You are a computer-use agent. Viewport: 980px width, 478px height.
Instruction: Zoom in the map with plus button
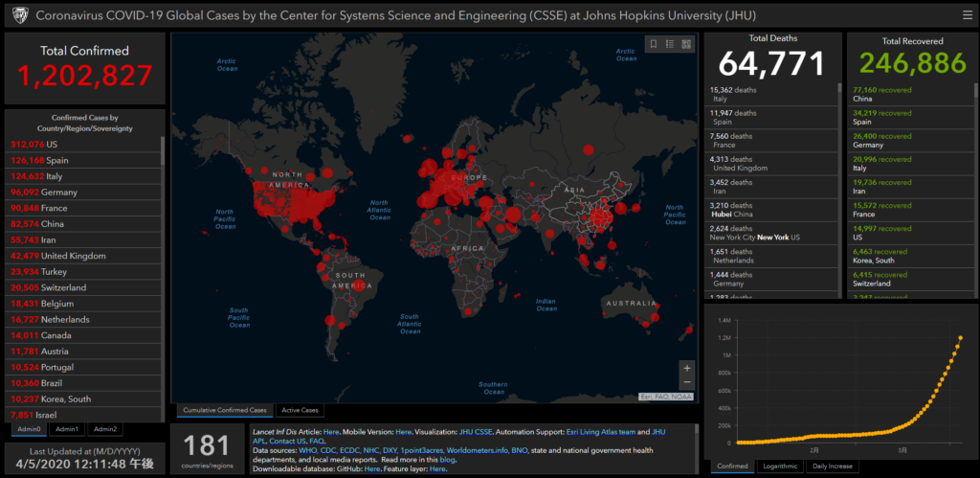(x=686, y=368)
